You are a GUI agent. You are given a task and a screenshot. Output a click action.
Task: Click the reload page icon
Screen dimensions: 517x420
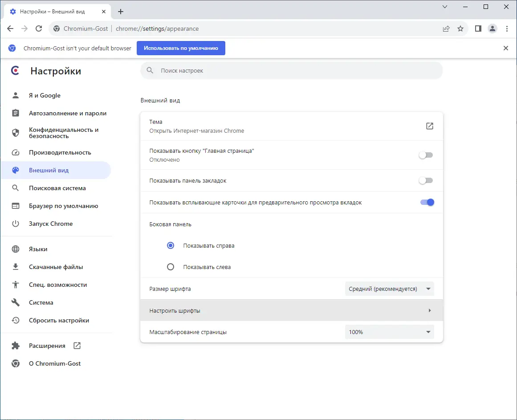click(39, 29)
